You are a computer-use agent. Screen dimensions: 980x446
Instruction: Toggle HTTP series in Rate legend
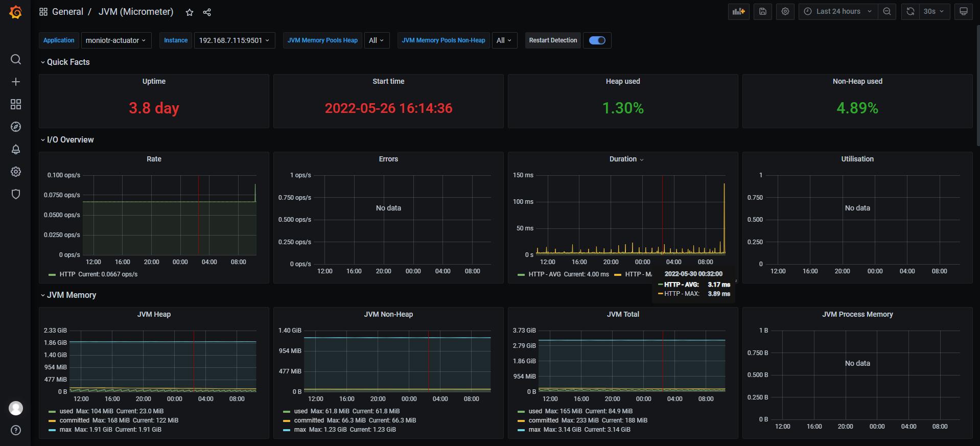point(67,274)
